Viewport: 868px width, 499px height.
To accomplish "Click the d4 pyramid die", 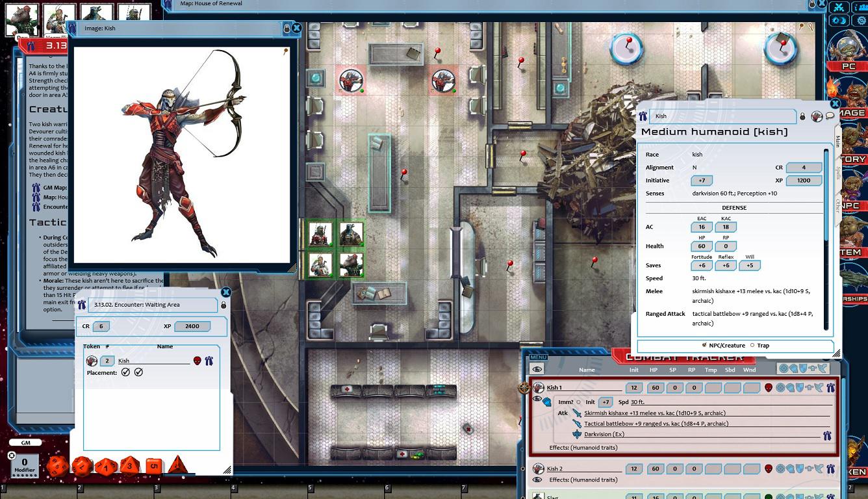I will coord(177,465).
